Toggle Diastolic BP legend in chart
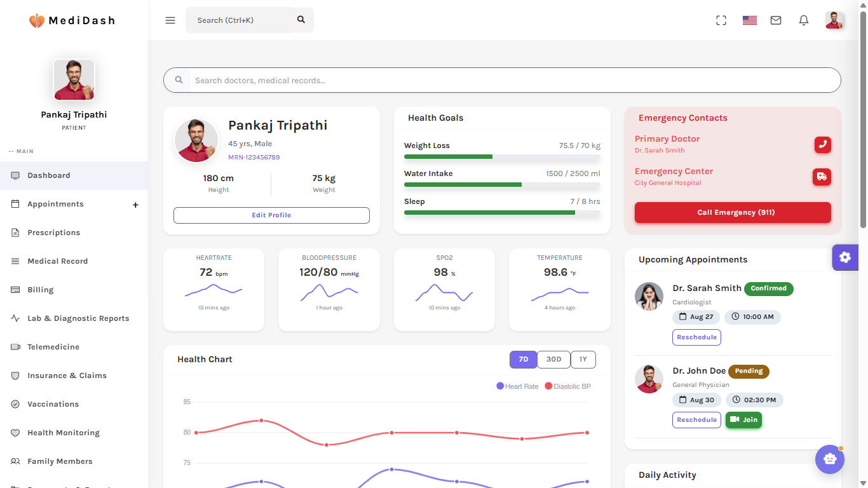 568,386
